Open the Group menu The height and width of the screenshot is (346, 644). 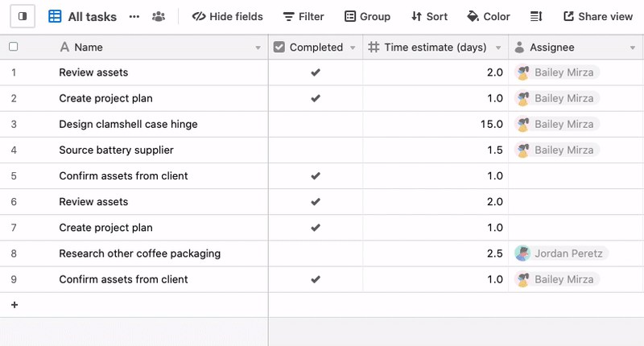[x=367, y=16]
